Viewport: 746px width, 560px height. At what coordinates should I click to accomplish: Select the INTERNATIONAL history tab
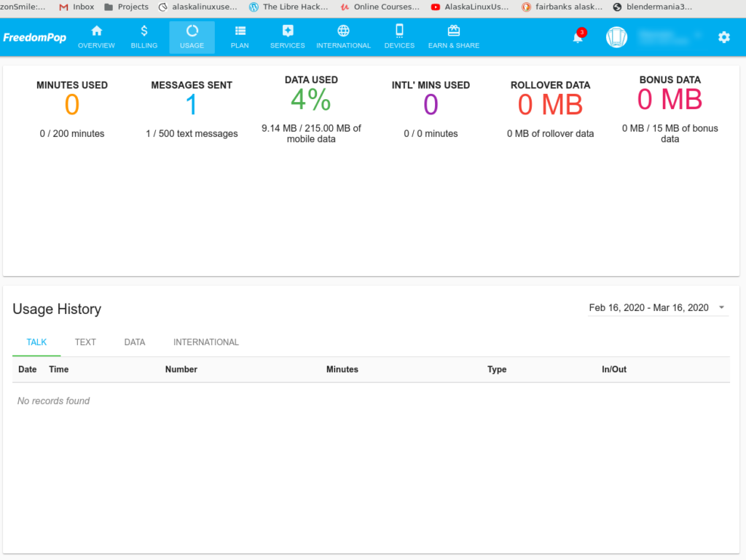[206, 342]
